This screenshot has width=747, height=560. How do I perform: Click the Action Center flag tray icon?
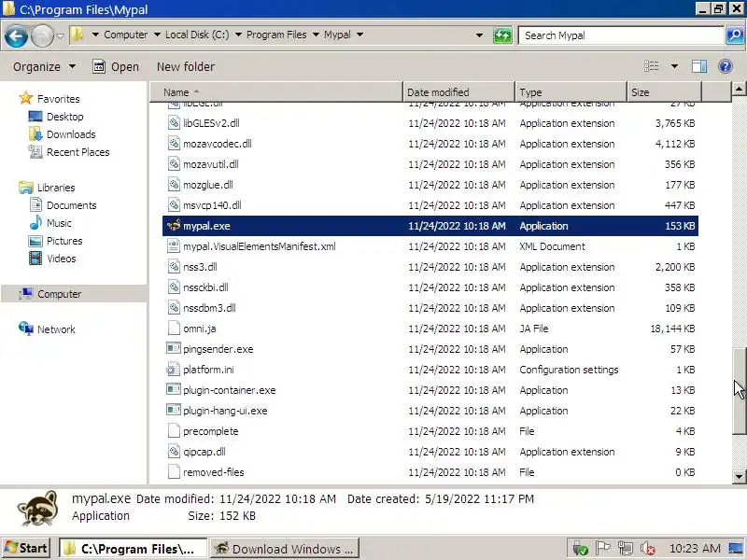(x=602, y=549)
